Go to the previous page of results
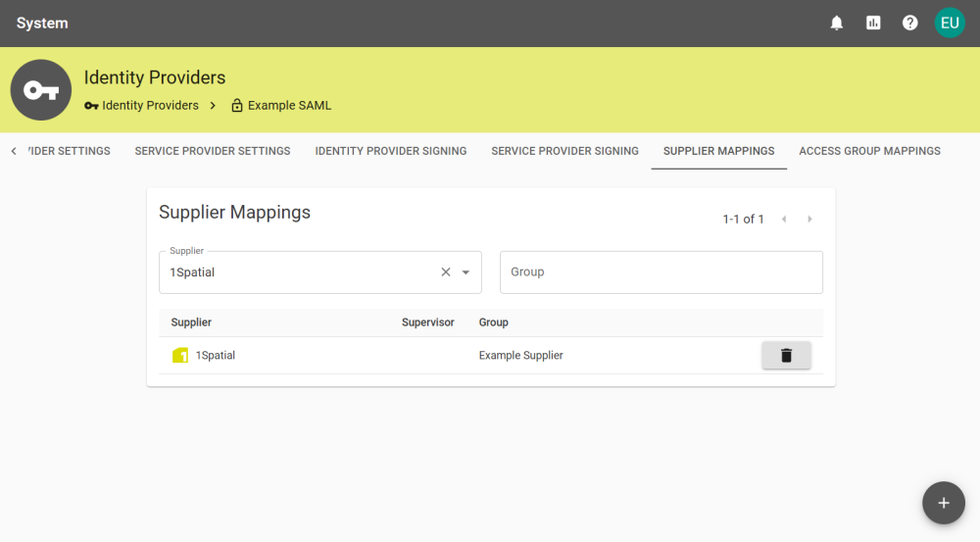The height and width of the screenshot is (542, 980). click(x=784, y=219)
